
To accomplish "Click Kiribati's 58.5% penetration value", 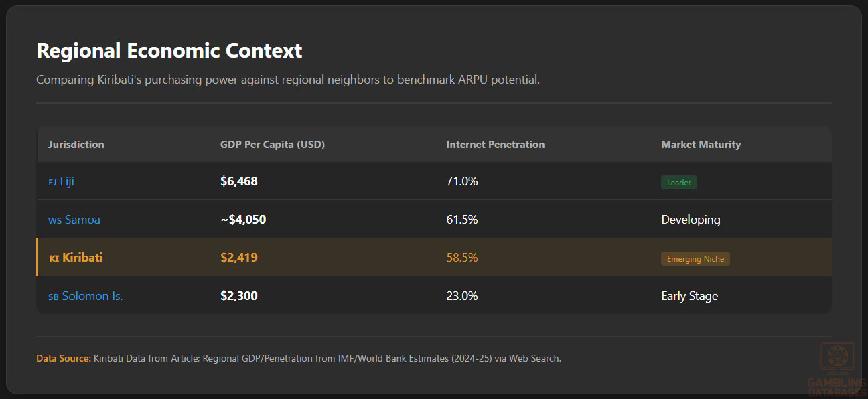I will point(462,258).
